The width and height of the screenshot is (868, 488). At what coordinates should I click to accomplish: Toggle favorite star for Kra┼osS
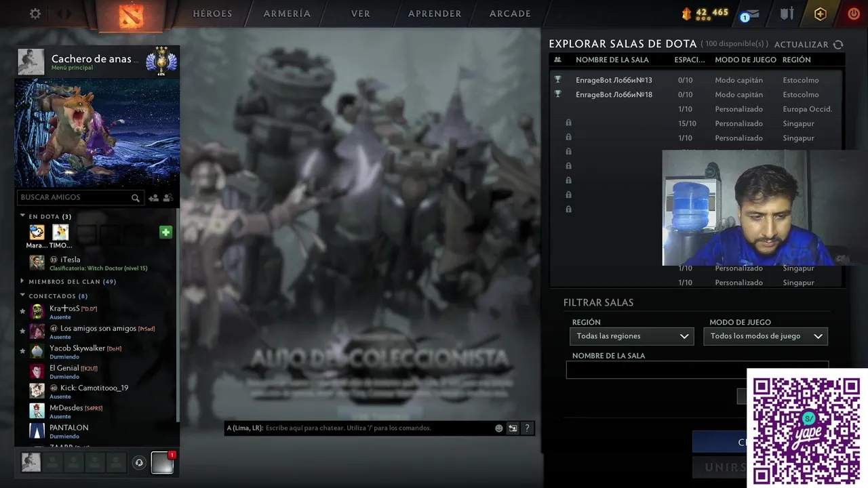point(22,312)
